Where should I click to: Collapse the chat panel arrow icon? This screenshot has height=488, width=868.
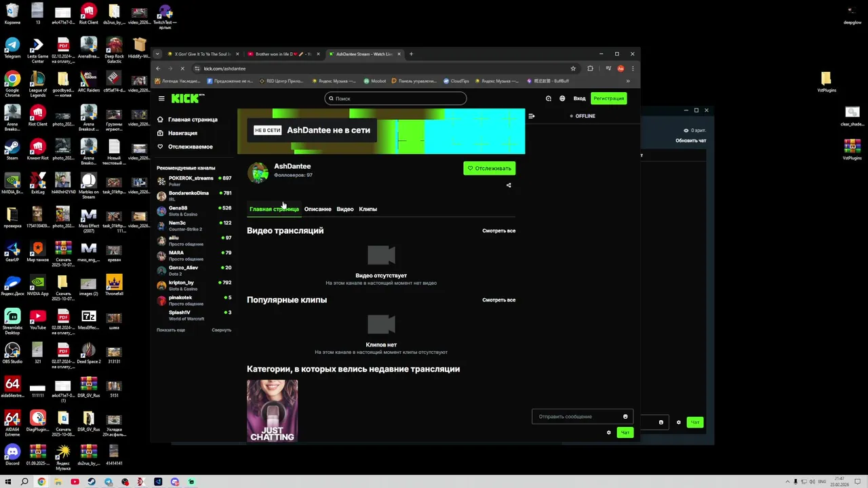[532, 116]
